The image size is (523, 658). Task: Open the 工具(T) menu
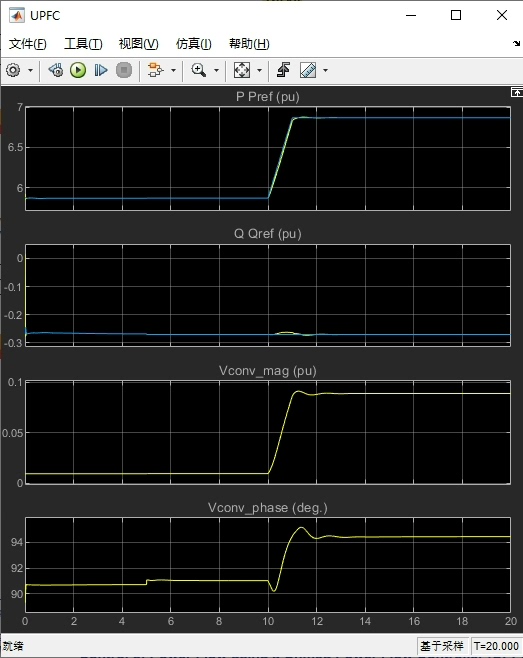point(83,44)
